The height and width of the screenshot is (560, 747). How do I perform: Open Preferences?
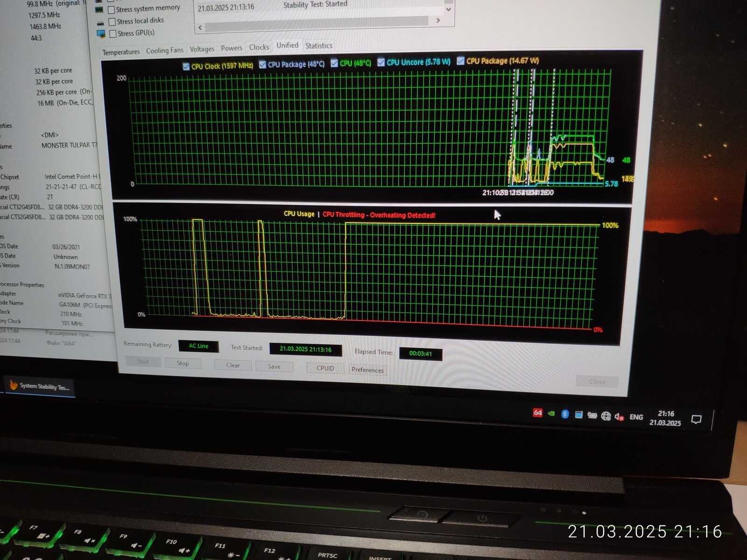(368, 370)
